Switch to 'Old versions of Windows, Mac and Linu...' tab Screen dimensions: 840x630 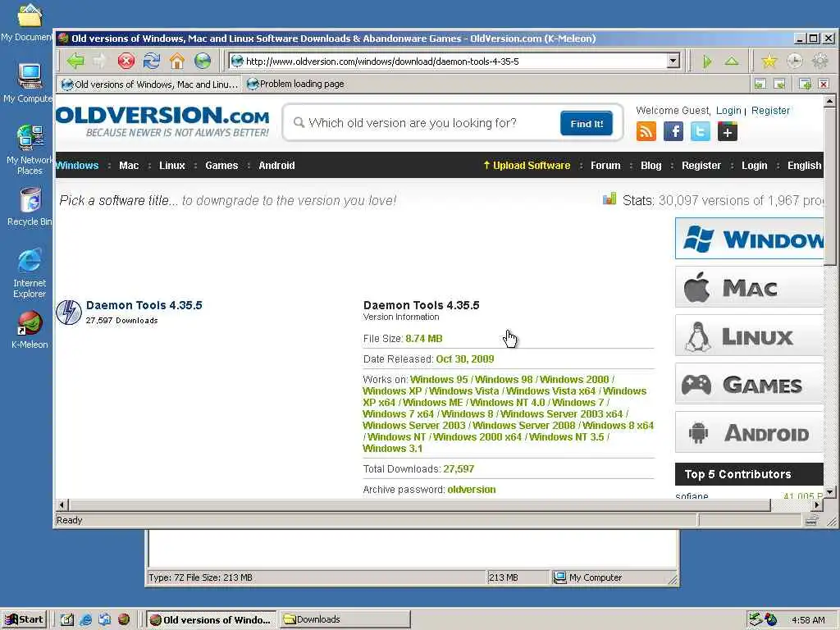pyautogui.click(x=149, y=84)
